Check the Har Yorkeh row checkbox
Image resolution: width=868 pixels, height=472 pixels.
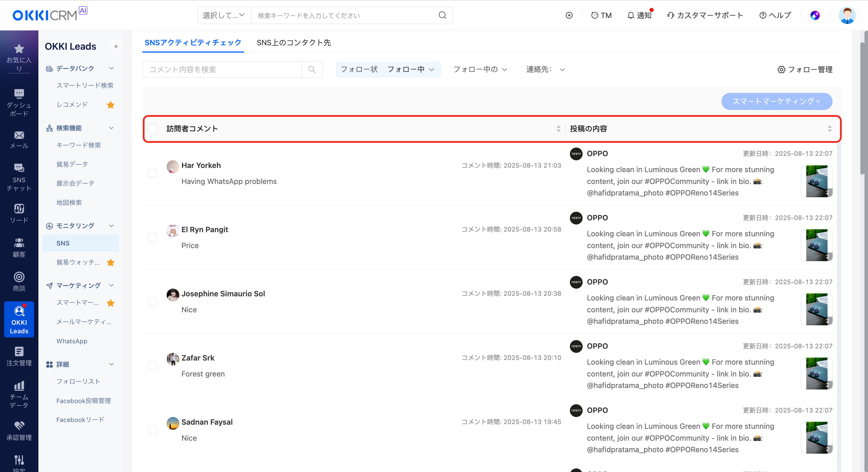click(152, 173)
